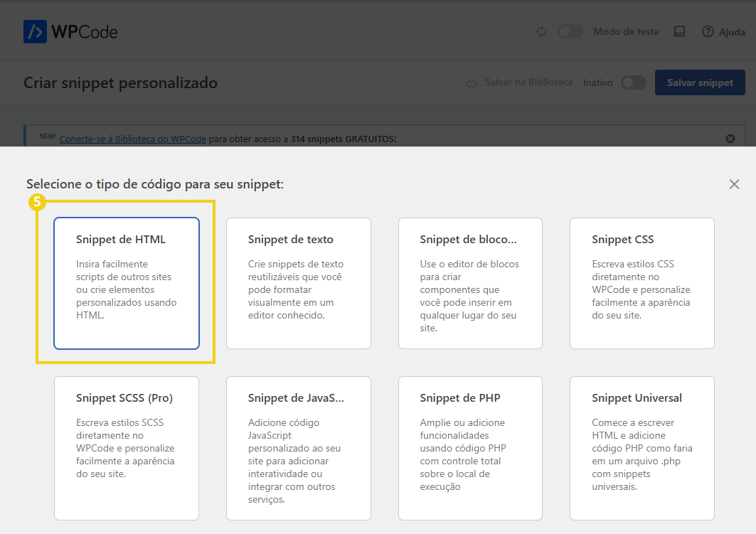Select the Snippet de JavaScript card
This screenshot has width=756, height=534.
[299, 448]
